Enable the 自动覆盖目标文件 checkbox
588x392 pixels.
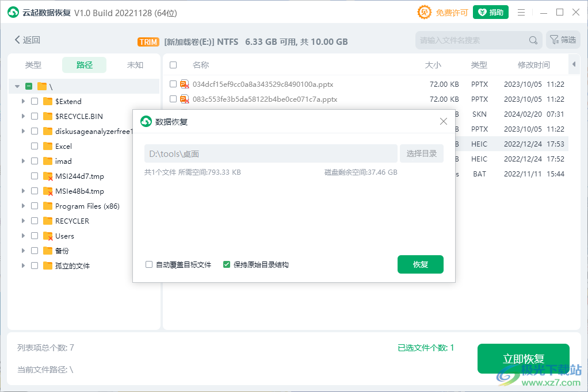(148, 264)
